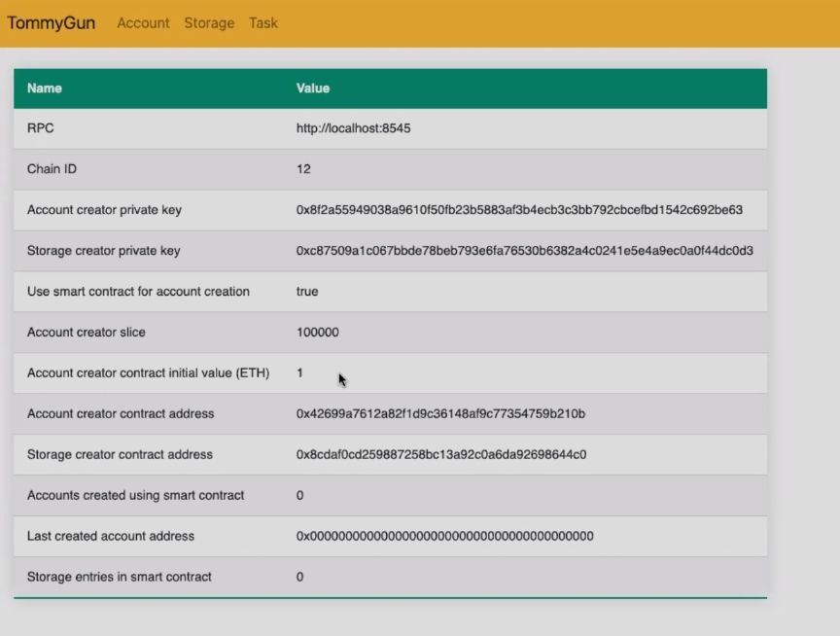Click the 'Account creator contract initial value (ETH)' label
This screenshot has width=840, height=636.
[x=148, y=373]
